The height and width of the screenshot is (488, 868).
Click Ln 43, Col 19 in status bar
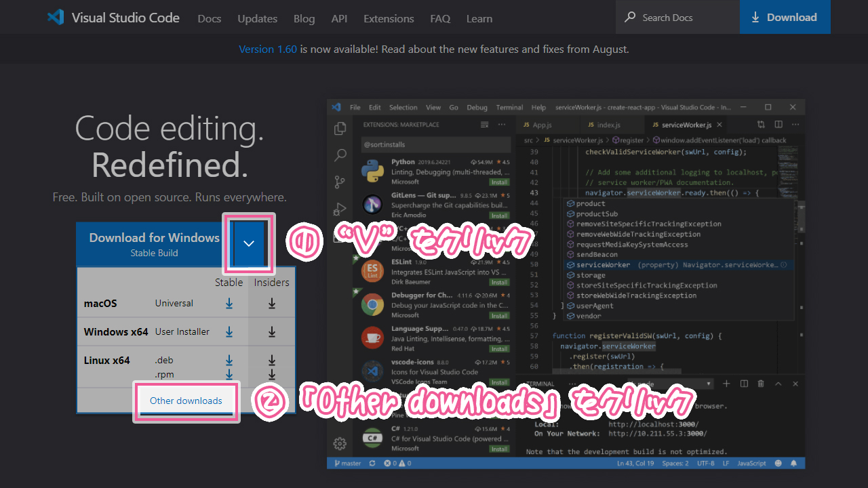635,464
